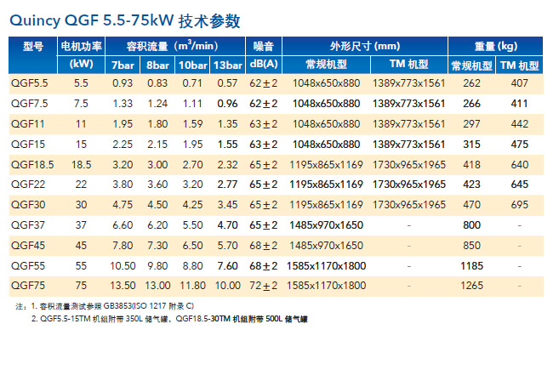
Task: Click the 8bar sub-header
Action: point(157,65)
